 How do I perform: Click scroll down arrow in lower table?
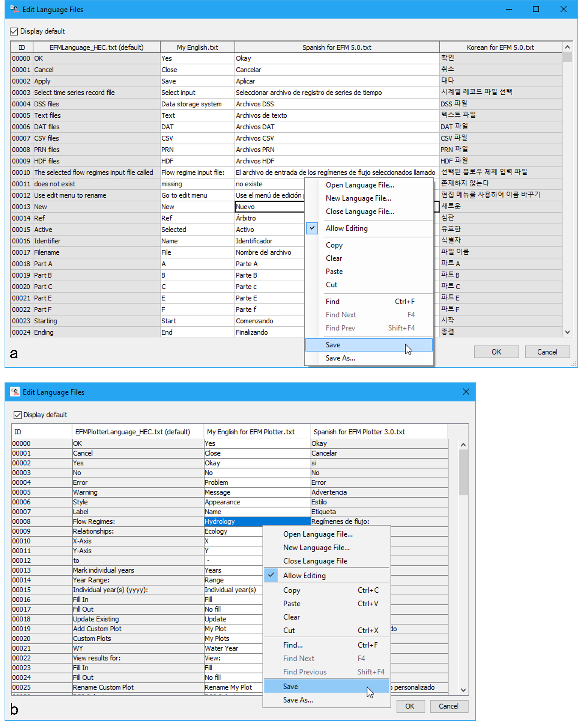[463, 690]
